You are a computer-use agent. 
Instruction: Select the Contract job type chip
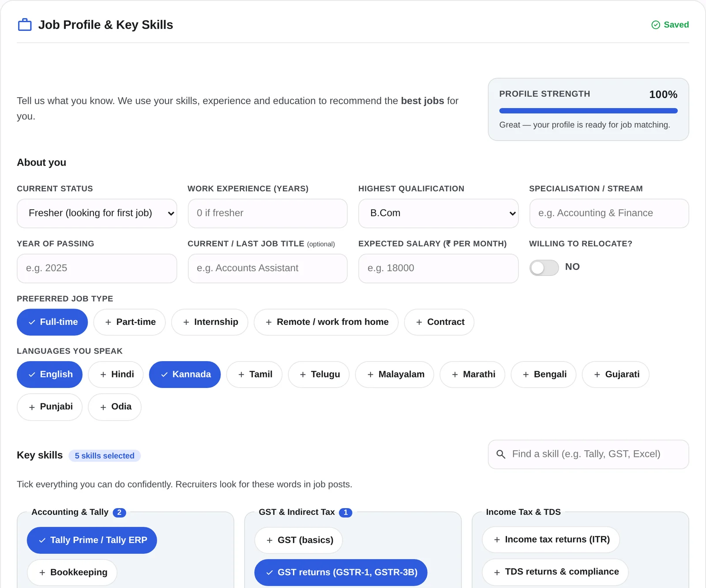click(x=439, y=322)
